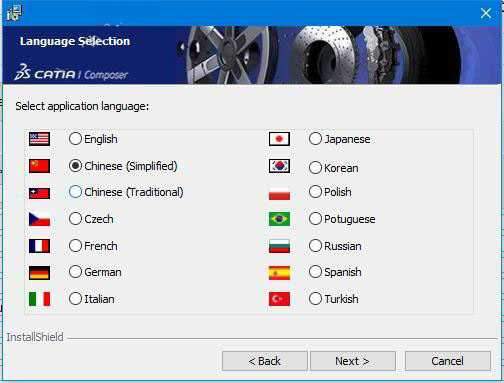Viewport: 504px width, 383px height.
Task: Choose the German radio button
Action: (75, 272)
